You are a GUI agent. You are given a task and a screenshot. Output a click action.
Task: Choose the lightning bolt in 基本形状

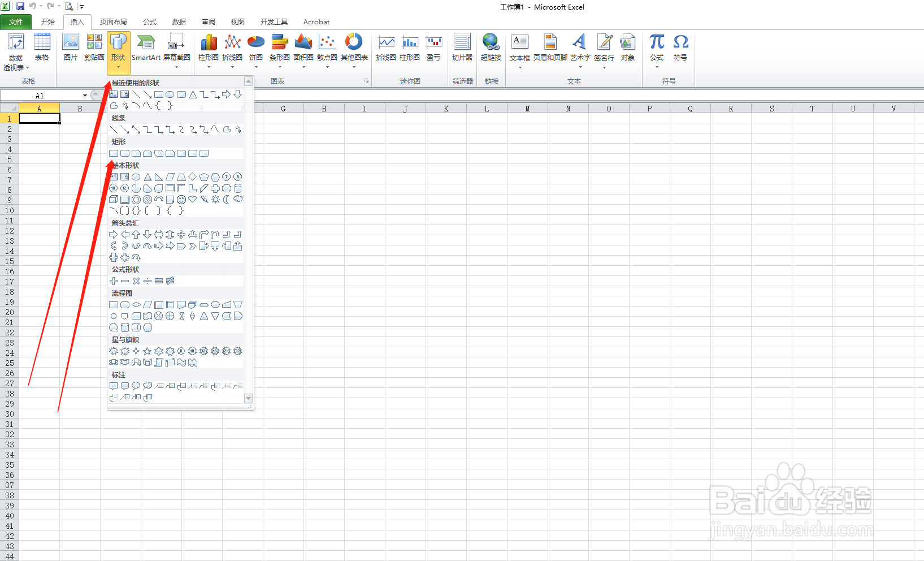click(x=204, y=200)
